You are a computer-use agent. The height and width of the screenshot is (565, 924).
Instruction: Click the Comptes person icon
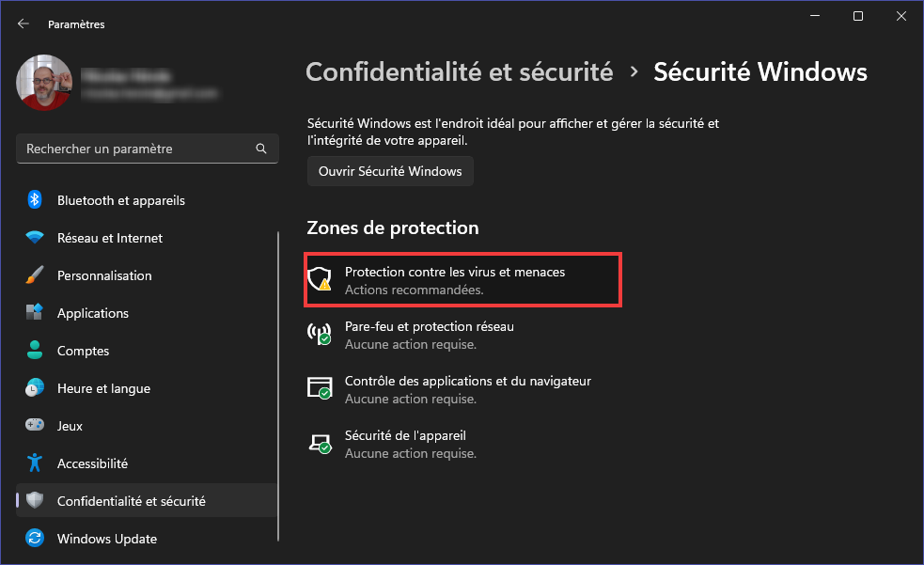[x=35, y=351]
